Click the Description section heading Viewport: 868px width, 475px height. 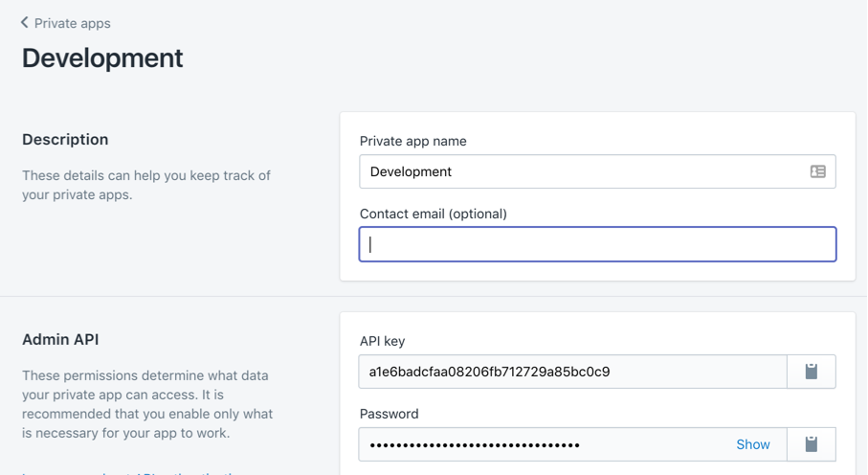[65, 139]
